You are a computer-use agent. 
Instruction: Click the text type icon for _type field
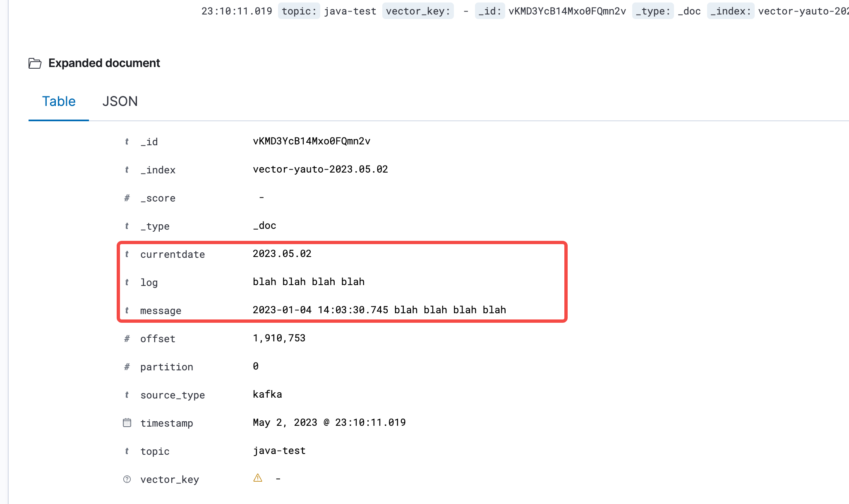pos(127,226)
